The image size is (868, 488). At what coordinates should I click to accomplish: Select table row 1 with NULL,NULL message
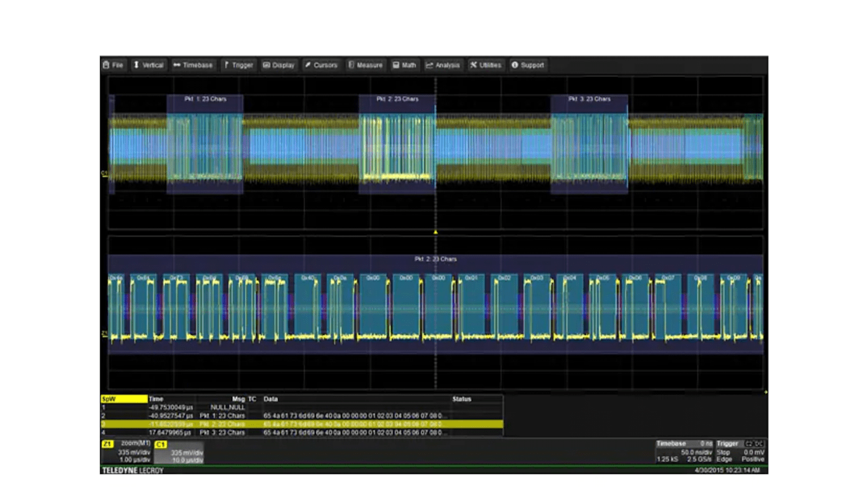point(302,407)
